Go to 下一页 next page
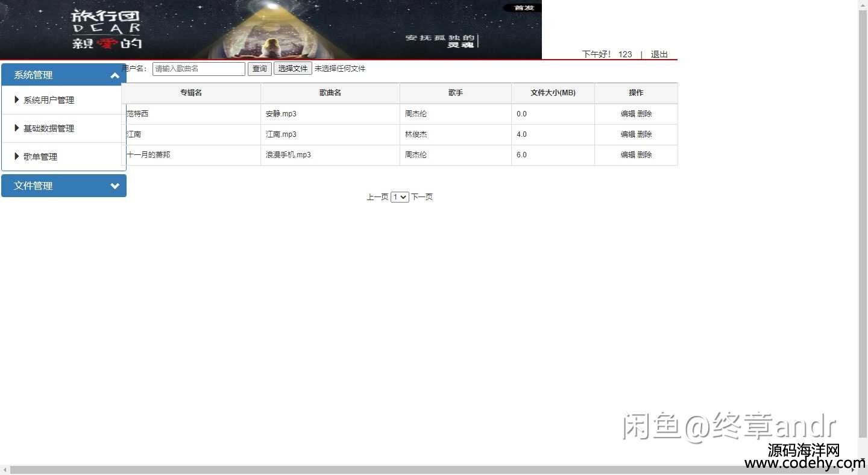The width and height of the screenshot is (868, 475). [x=422, y=197]
